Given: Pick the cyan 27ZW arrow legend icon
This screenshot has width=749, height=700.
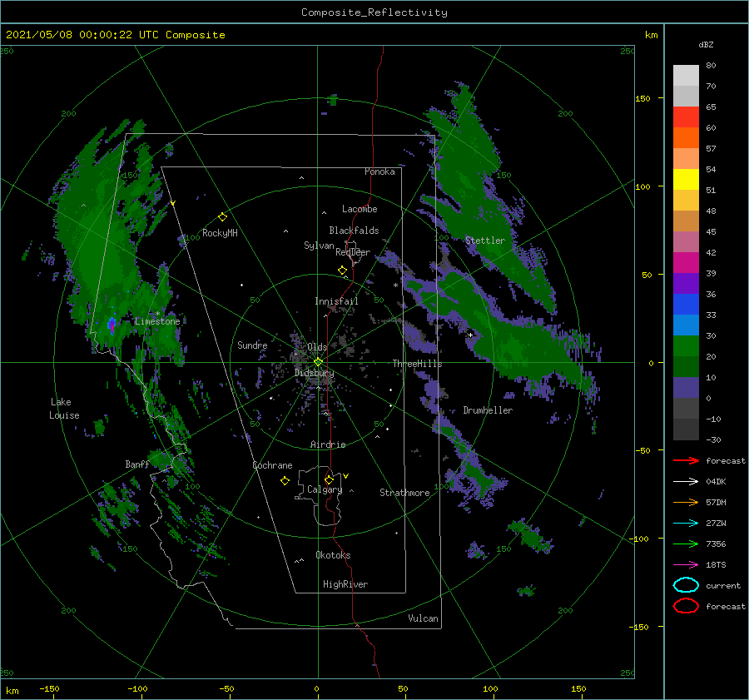Looking at the screenshot, I should tap(686, 524).
